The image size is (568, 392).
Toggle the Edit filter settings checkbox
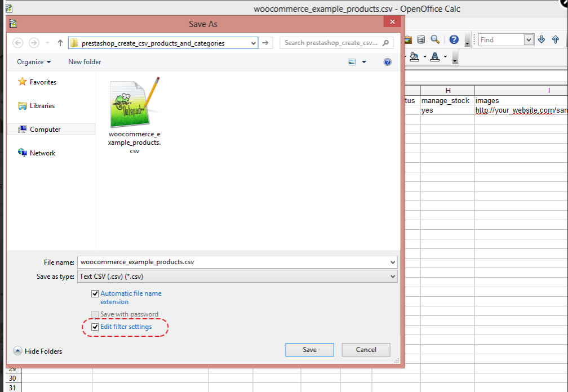(x=95, y=327)
